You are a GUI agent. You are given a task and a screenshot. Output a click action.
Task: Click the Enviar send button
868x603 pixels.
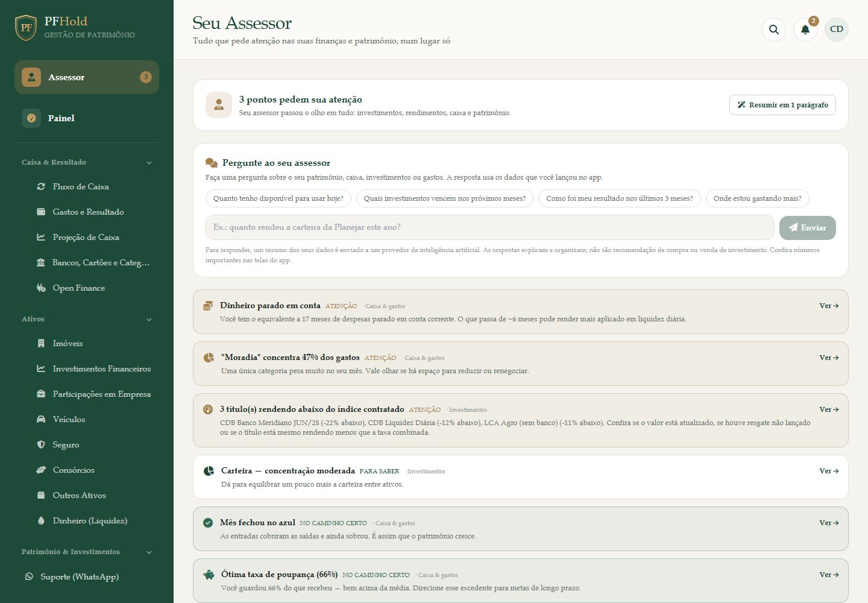(x=808, y=228)
